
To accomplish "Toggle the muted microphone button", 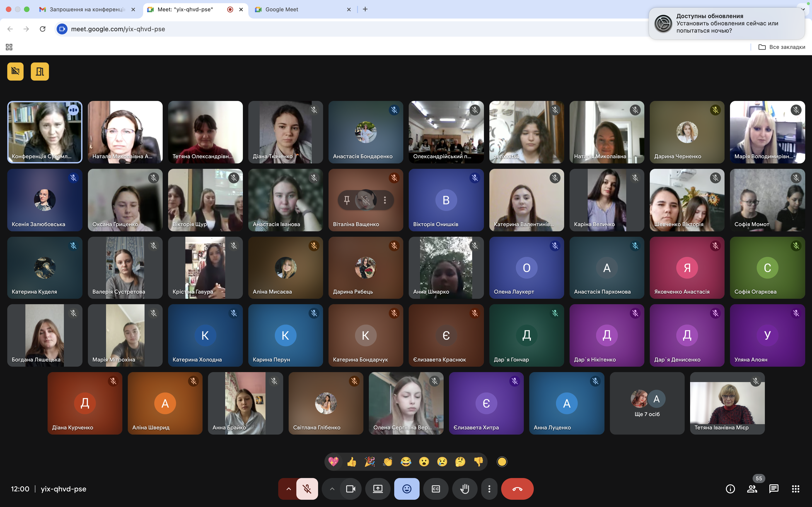I will tap(307, 489).
